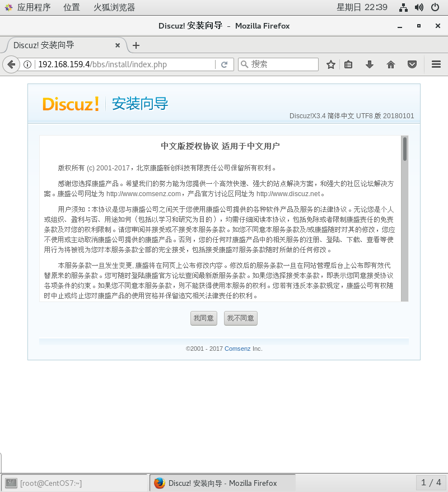Close the Discuz! 安装向导 tab

118,45
